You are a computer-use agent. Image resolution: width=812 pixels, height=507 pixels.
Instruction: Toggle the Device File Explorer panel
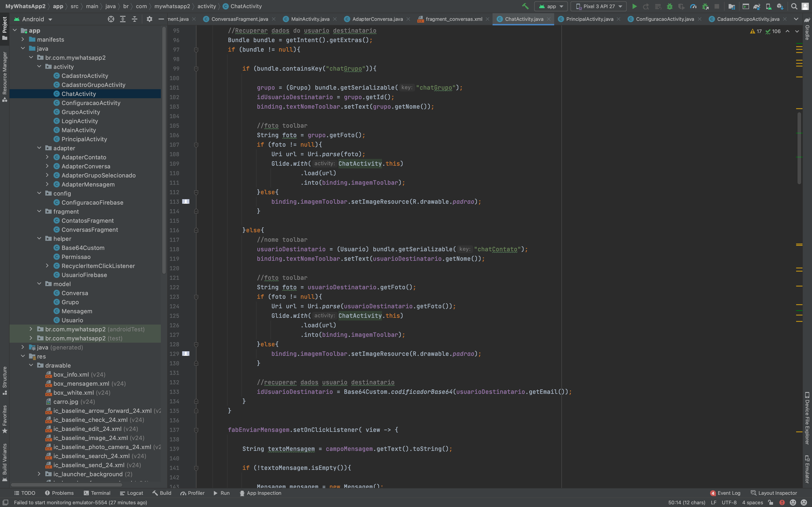[x=807, y=419]
